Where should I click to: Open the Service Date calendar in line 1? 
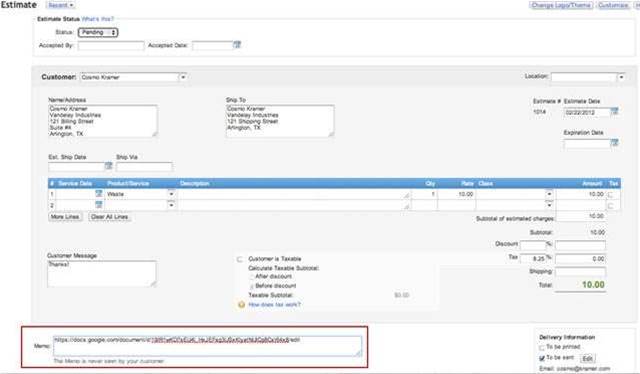point(99,194)
